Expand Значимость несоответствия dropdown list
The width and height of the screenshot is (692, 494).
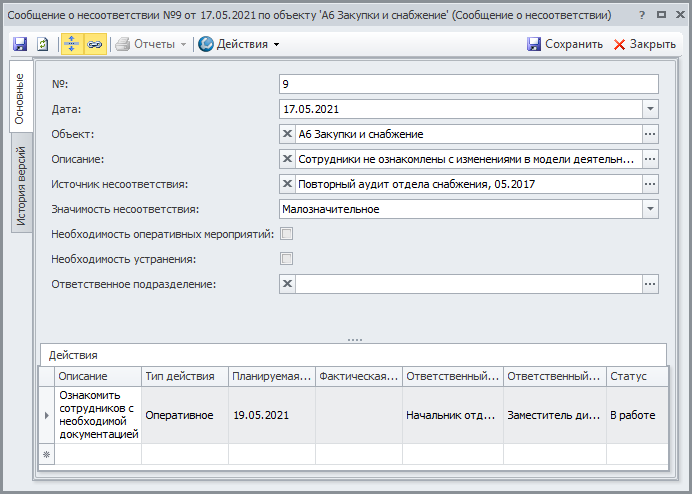[650, 209]
